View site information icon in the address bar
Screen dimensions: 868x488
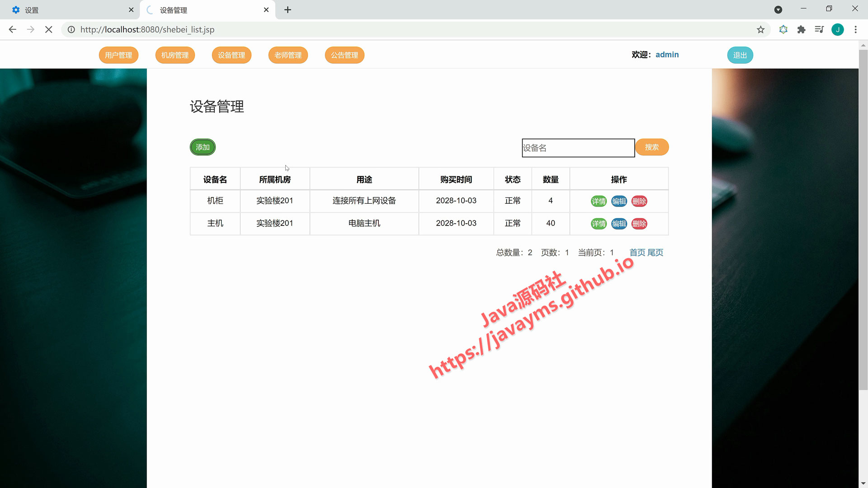point(71,29)
